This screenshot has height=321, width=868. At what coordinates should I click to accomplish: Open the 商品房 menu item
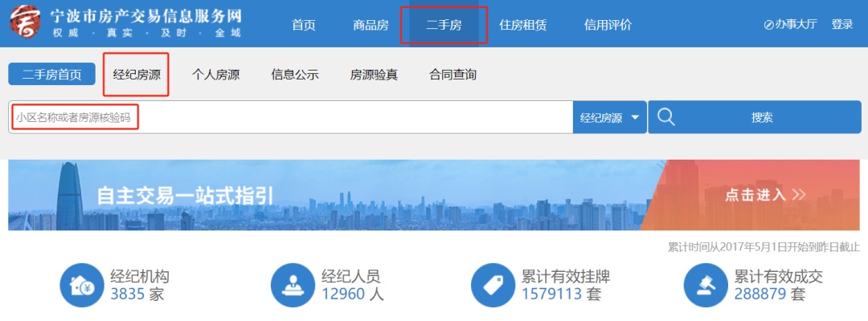coord(371,25)
